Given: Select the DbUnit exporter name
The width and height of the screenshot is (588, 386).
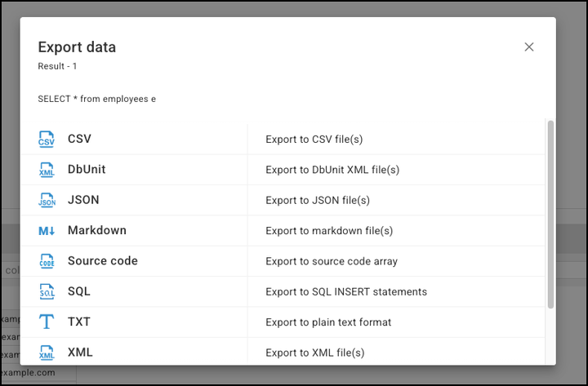Looking at the screenshot, I should click(87, 170).
